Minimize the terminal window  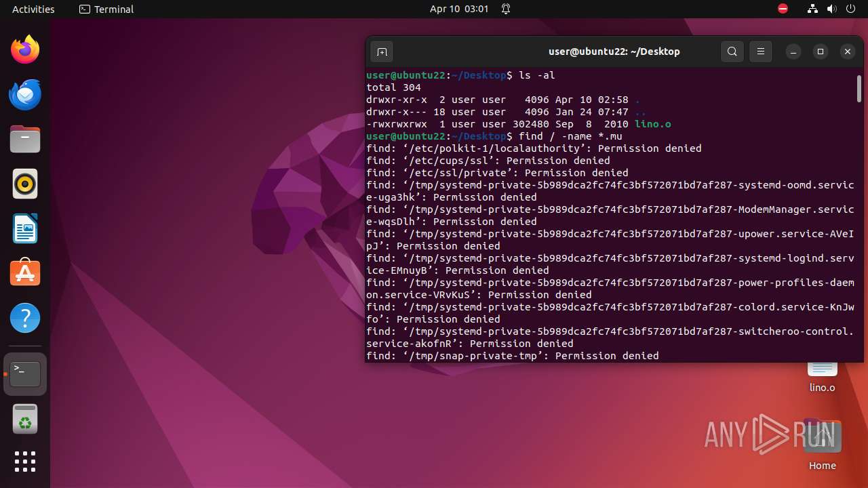coord(793,52)
